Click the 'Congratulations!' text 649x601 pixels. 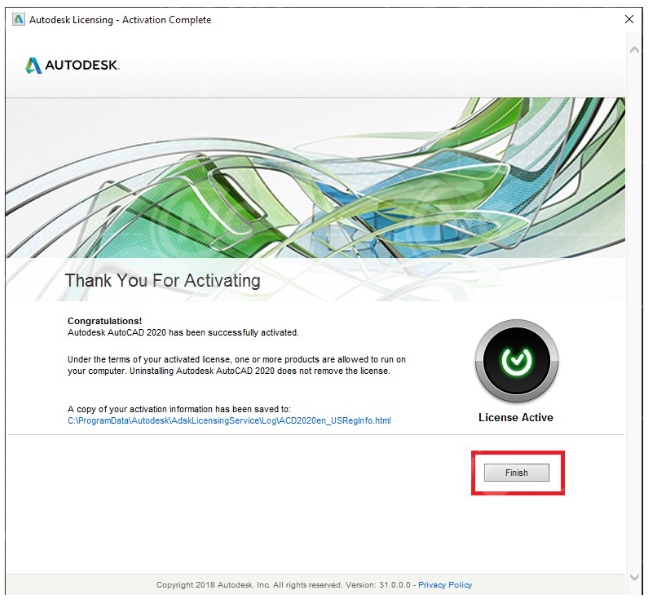(104, 321)
